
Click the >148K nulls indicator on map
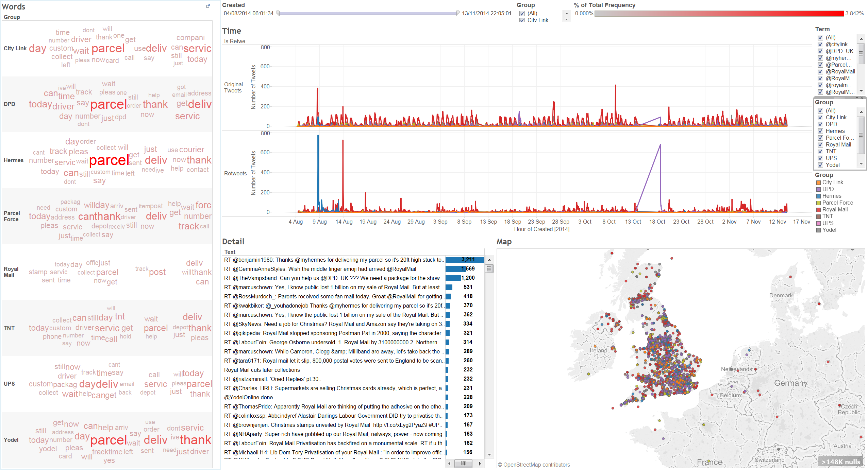[841, 462]
